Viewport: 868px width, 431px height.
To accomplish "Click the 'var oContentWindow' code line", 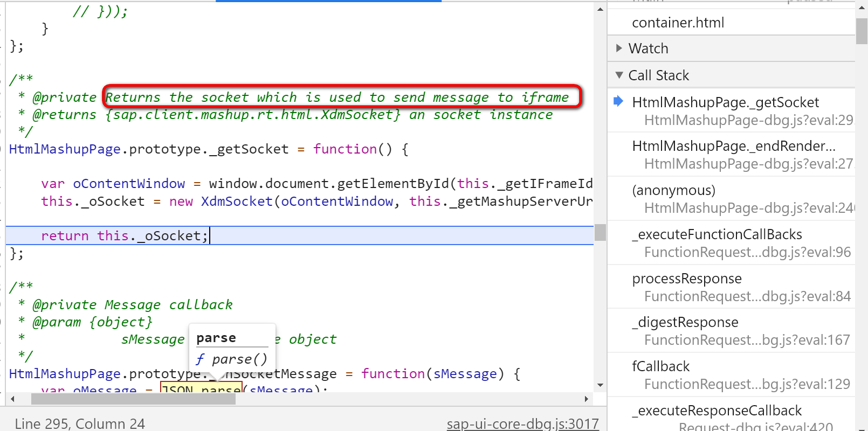I will point(317,184).
